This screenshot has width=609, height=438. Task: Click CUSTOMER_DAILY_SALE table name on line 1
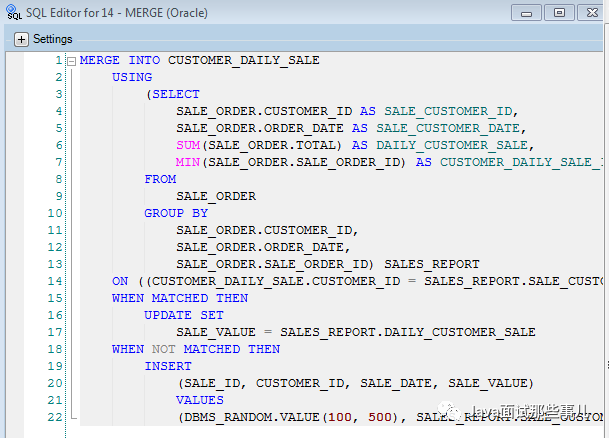point(244,60)
